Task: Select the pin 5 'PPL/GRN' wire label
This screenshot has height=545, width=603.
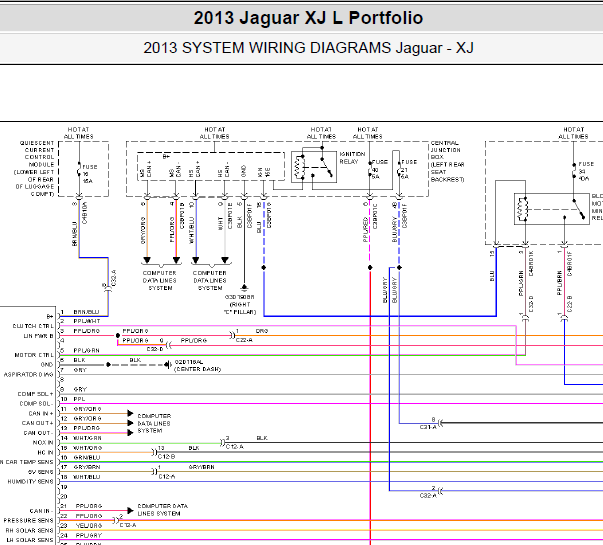Action: tap(87, 350)
